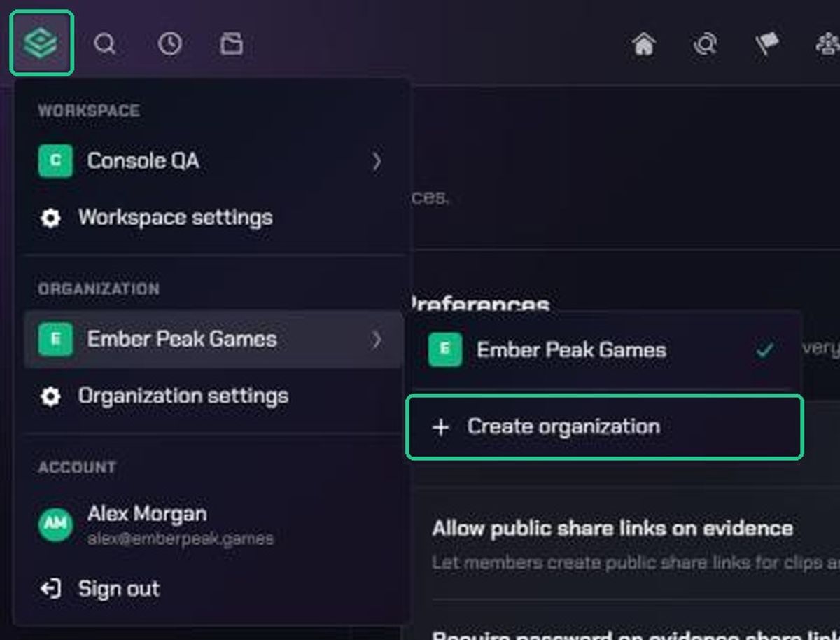Screen dimensions: 840x640
Task: Click the Ember Peak Games avatar in menu
Action: click(55, 340)
